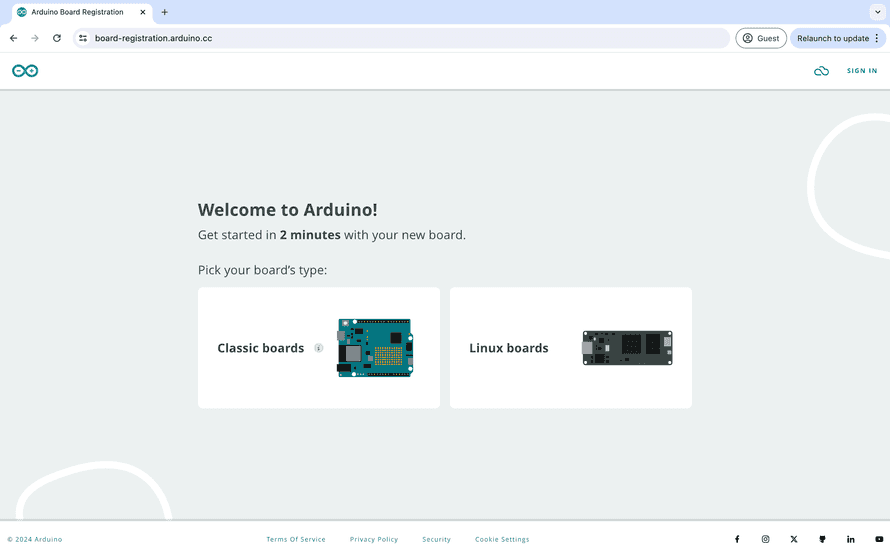Open Arduino's Instagram page
The width and height of the screenshot is (890, 557).
(766, 539)
